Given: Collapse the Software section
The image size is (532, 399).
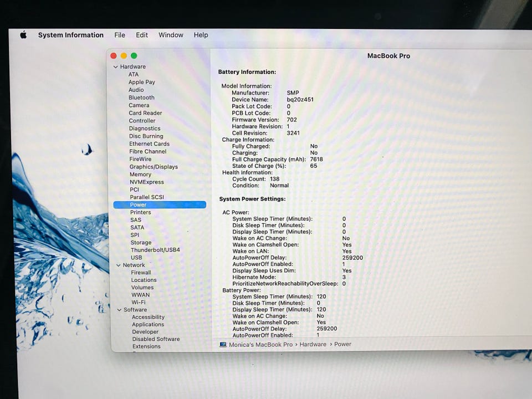Looking at the screenshot, I should [x=120, y=310].
